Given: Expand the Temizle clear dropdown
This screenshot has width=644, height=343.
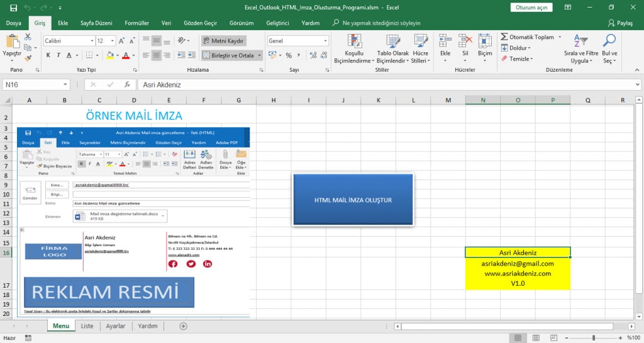Looking at the screenshot, I should (x=531, y=59).
